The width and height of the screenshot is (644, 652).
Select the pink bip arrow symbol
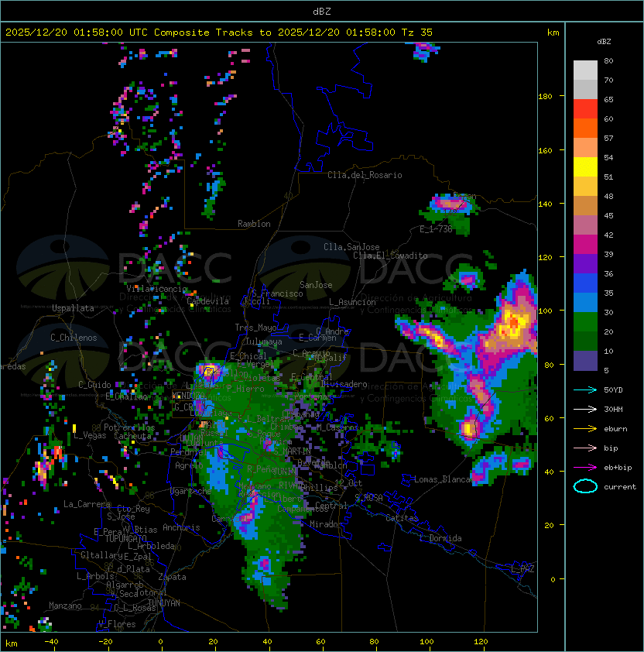pos(585,448)
